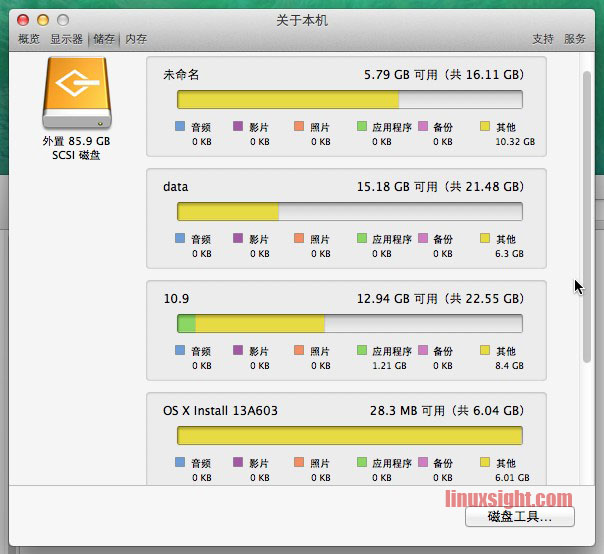Minimize the 关于本机 window with yellow button
Viewport: 604px width, 554px height.
point(43,20)
